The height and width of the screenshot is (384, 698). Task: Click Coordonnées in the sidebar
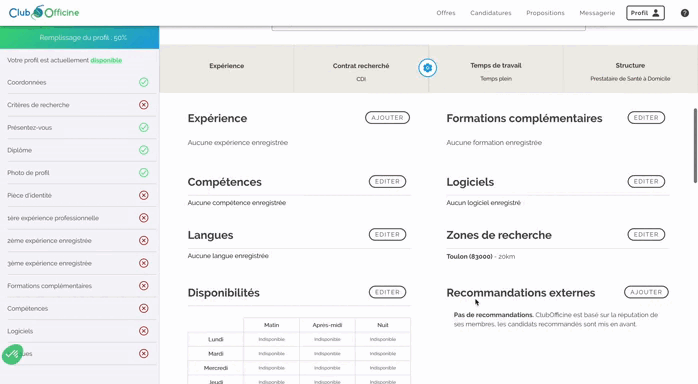(27, 82)
